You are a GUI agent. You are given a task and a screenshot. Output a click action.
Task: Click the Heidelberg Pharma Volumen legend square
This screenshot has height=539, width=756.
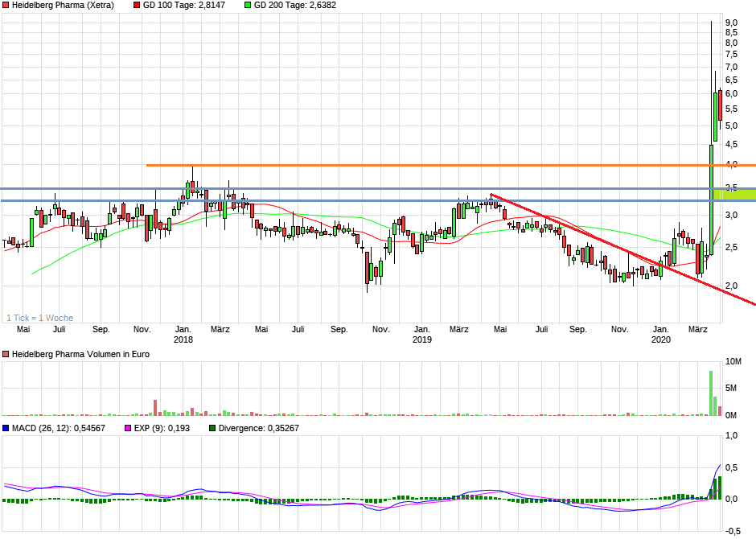click(6, 353)
